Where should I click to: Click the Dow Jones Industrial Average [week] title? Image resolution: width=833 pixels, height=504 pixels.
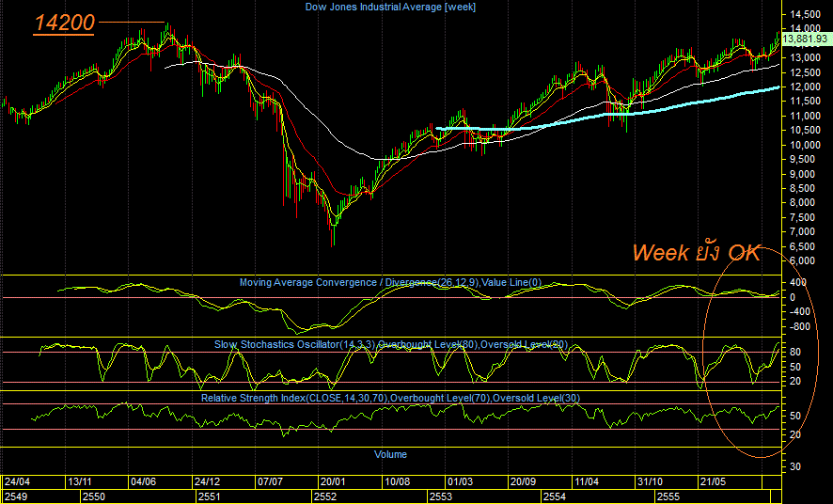390,7
